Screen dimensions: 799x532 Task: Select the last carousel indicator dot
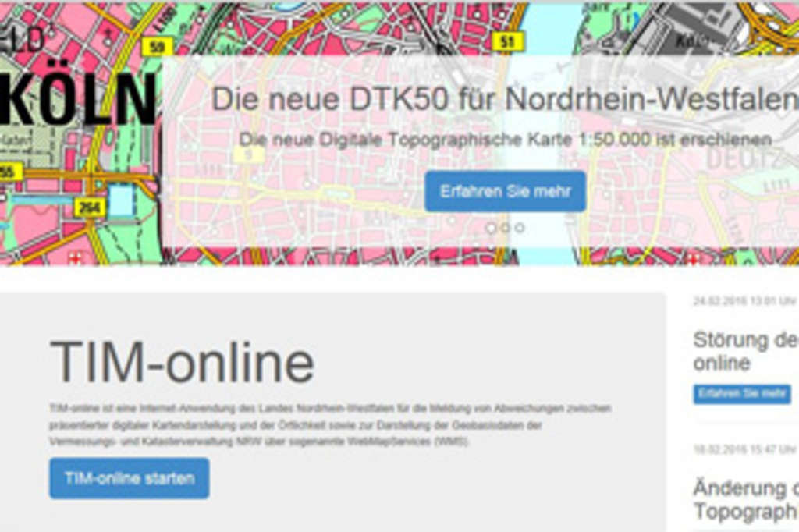point(519,228)
